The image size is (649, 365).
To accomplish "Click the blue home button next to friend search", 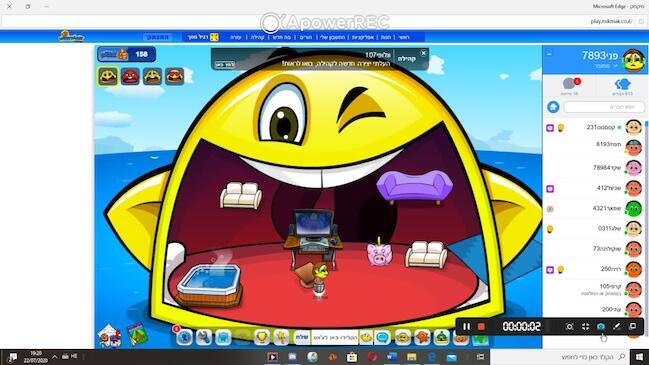I will pos(553,107).
